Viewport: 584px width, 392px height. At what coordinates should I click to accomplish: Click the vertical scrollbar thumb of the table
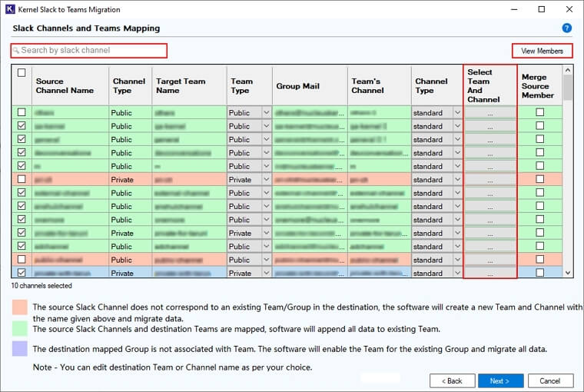pos(568,88)
